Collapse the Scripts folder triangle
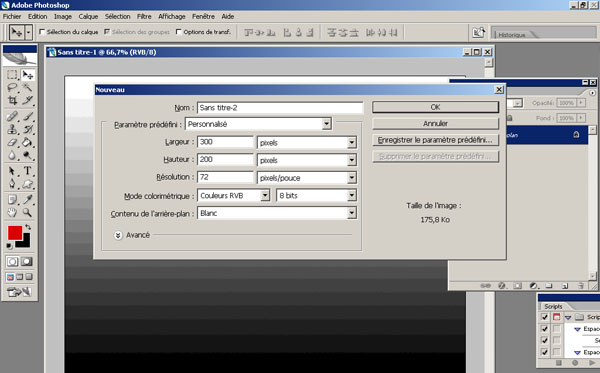 568,317
